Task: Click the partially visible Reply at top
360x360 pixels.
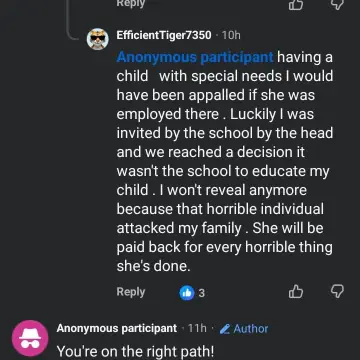Action: pos(131,4)
